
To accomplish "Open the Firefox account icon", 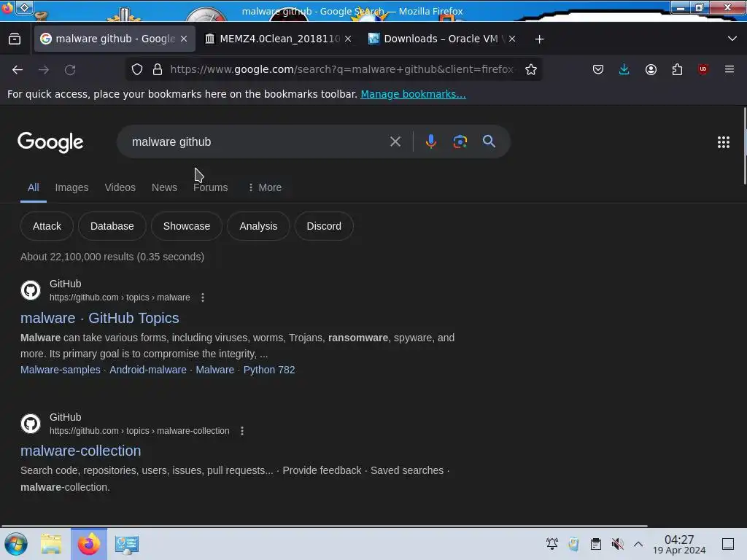I will tap(651, 69).
